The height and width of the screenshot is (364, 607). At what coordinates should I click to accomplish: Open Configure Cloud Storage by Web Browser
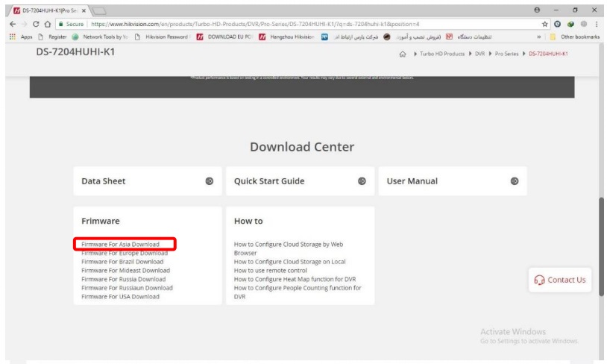point(289,248)
